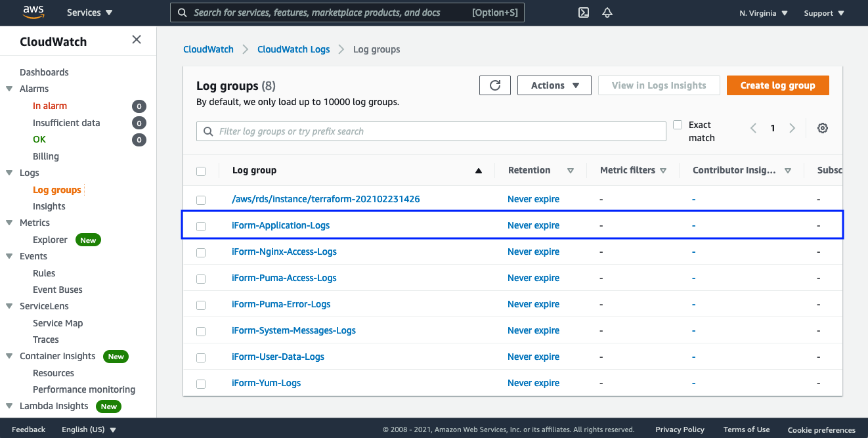The image size is (868, 438).
Task: Open the iForm-Puma-Error-Logs log group
Action: [x=281, y=304]
